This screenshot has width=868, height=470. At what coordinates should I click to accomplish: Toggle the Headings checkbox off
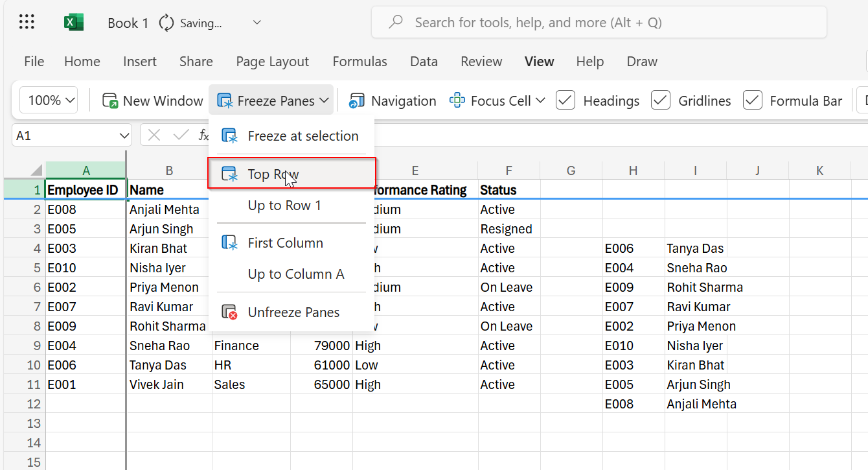[565, 100]
